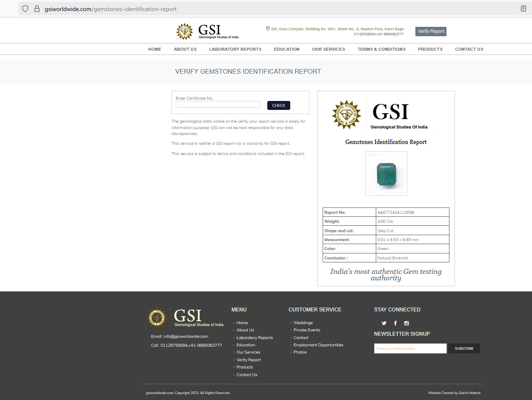Open OUR SERVICES menu item
Image resolution: width=532 pixels, height=400 pixels.
pos(329,49)
